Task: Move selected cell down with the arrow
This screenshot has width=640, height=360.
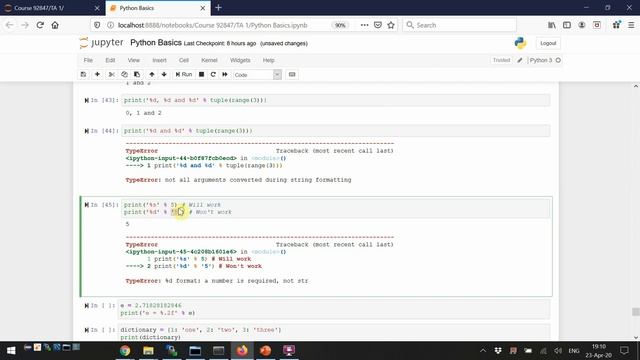Action: (x=164, y=74)
